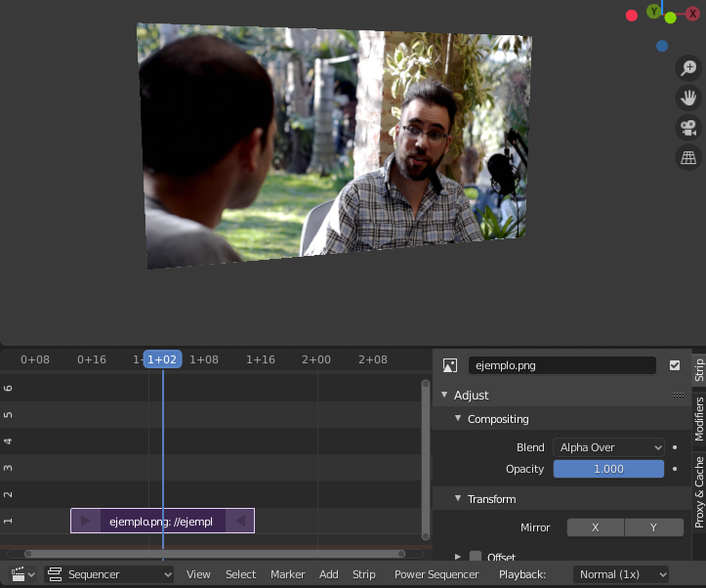The image size is (706, 588).
Task: Open the Power Sequencer menu
Action: 436,574
